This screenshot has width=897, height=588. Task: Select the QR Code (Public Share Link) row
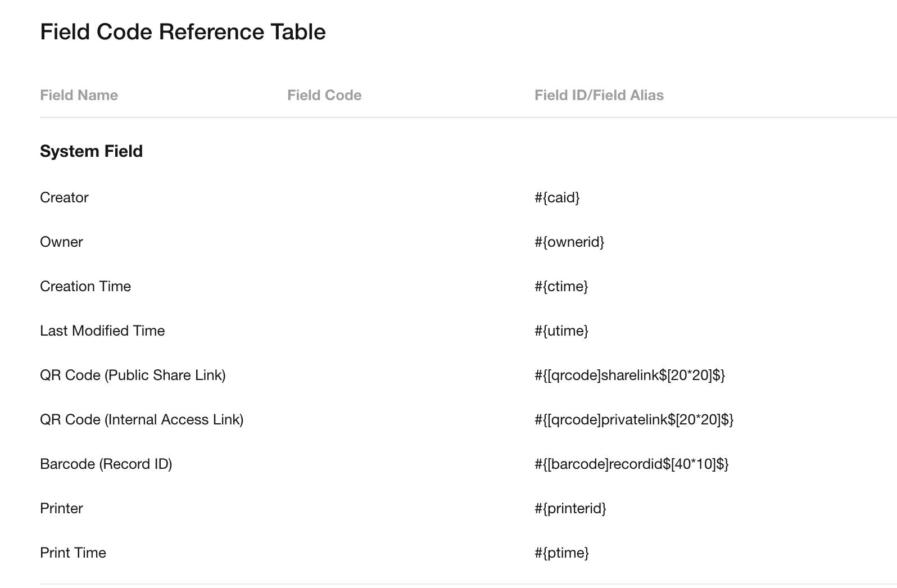pos(133,375)
